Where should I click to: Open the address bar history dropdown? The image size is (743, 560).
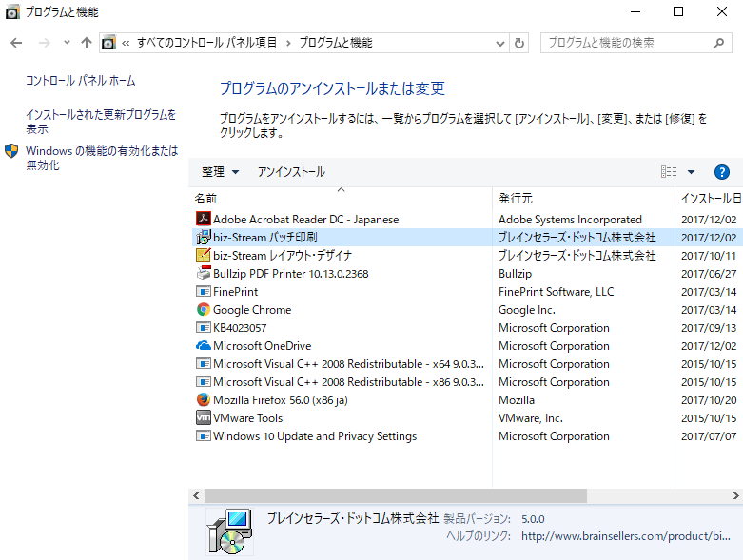pyautogui.click(x=499, y=44)
